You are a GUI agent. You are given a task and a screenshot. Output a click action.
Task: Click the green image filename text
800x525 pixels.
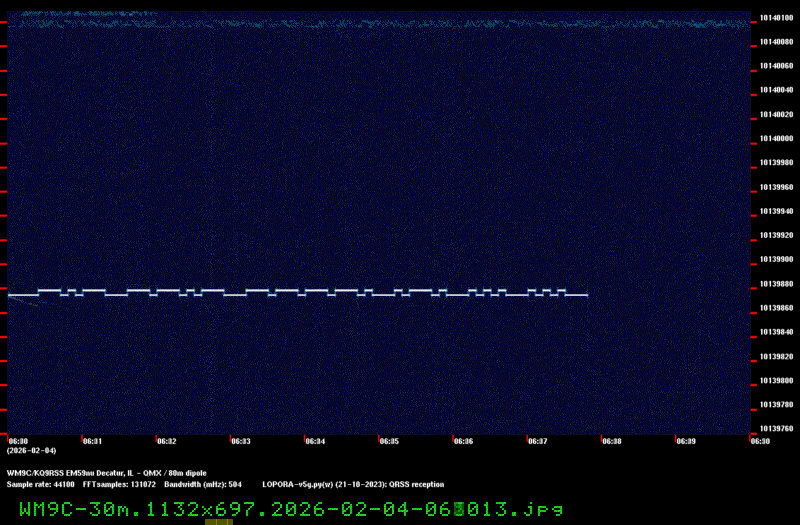(290, 509)
